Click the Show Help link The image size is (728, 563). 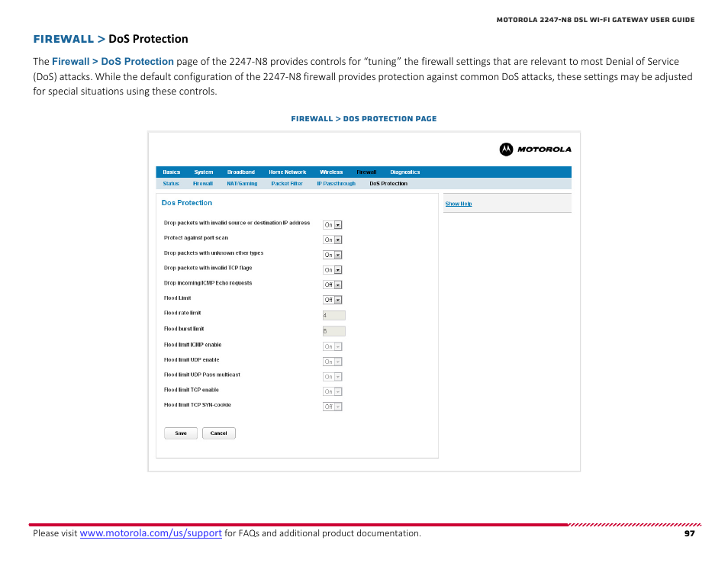tap(458, 204)
